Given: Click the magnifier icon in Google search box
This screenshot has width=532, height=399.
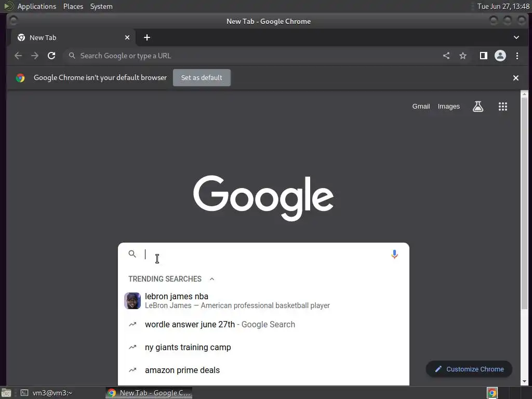Looking at the screenshot, I should (132, 254).
